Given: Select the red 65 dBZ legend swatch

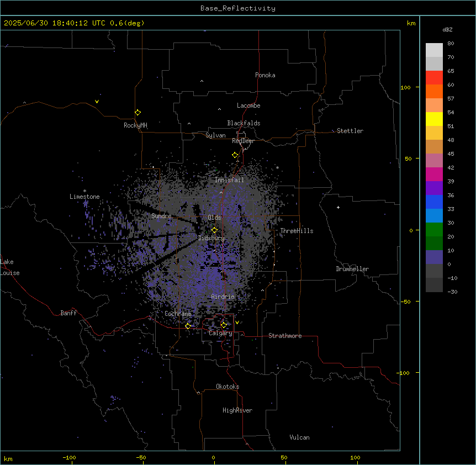Looking at the screenshot, I should tap(434, 78).
